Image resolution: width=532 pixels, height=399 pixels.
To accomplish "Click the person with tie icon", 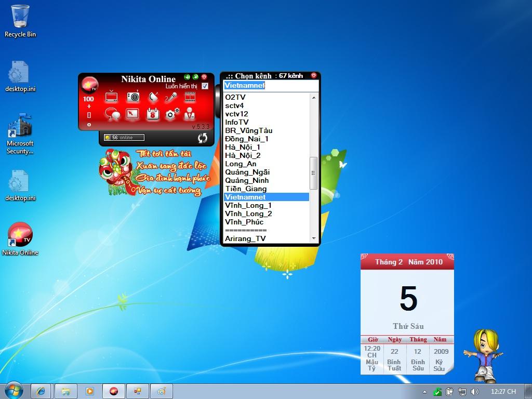I will [x=190, y=114].
